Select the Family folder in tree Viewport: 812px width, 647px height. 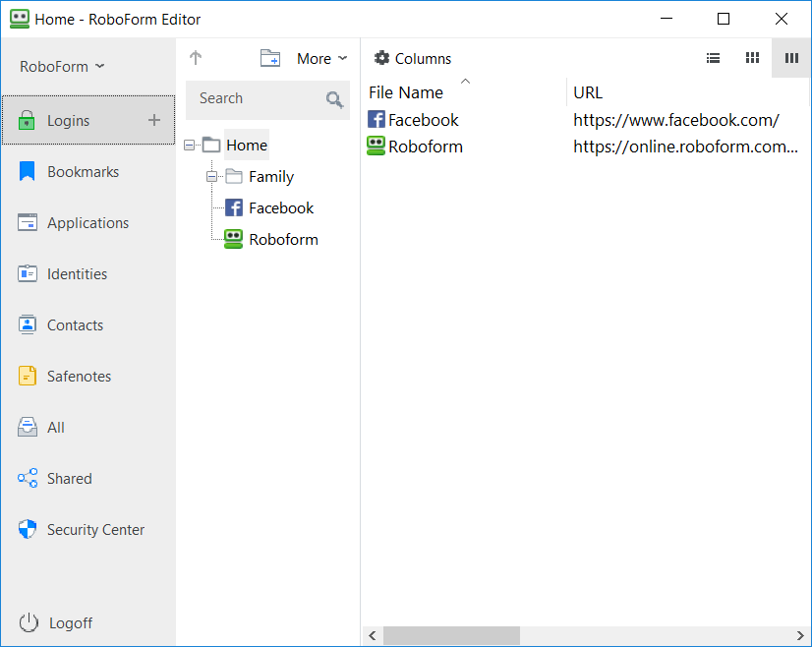tap(271, 177)
